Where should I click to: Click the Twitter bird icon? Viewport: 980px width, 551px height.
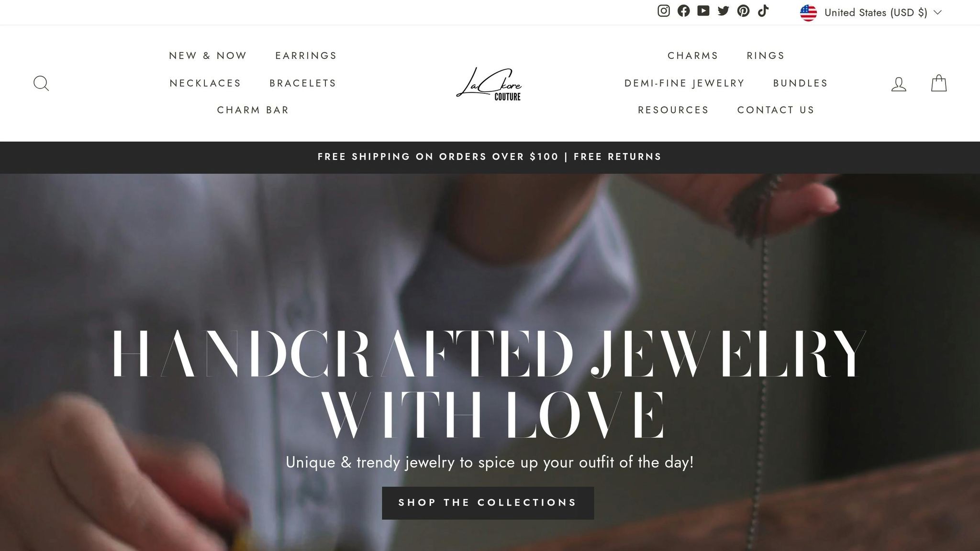point(724,11)
